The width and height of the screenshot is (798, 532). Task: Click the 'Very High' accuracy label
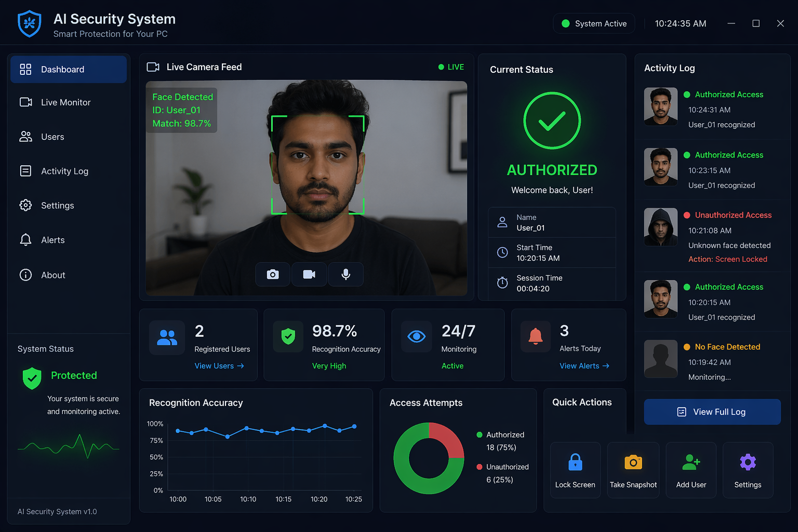pos(329,366)
